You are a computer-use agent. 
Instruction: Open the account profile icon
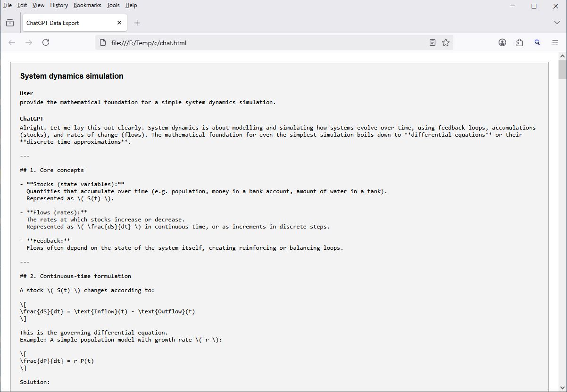click(502, 42)
